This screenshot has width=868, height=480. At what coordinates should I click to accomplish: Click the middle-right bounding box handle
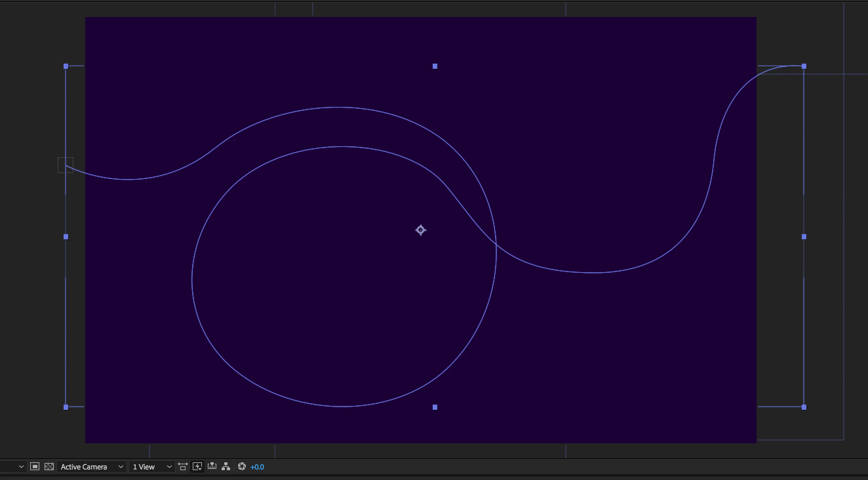804,237
